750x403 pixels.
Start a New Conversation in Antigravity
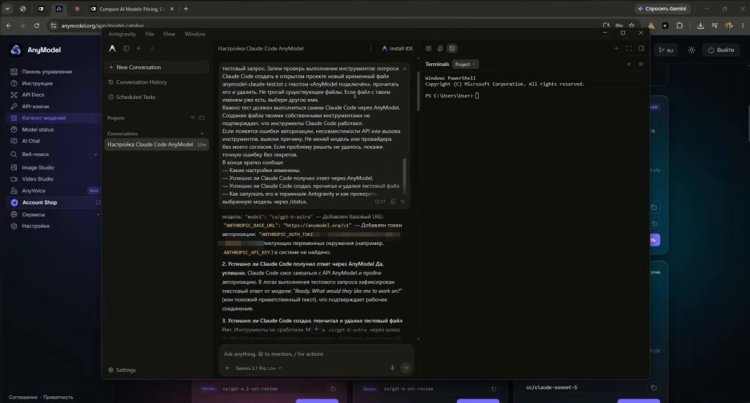point(156,67)
